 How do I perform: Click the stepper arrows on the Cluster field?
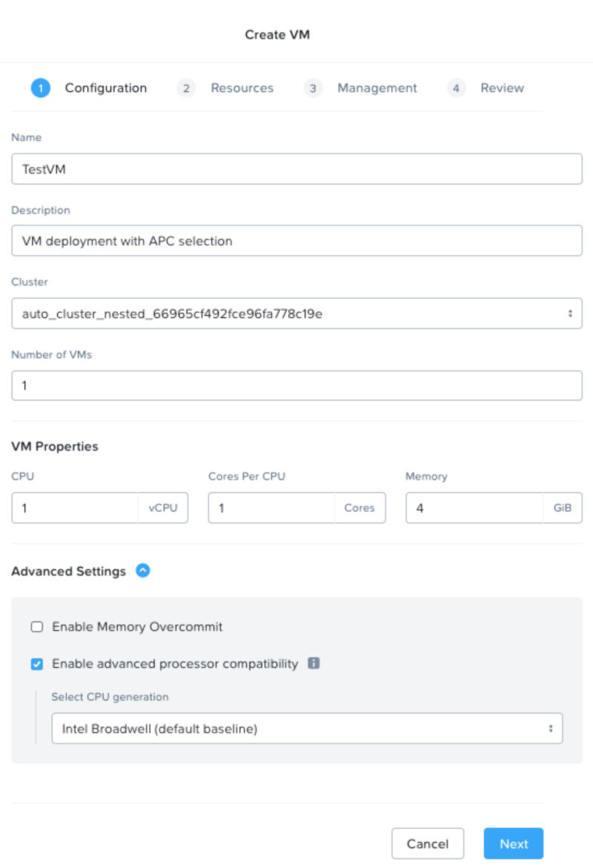click(x=569, y=312)
